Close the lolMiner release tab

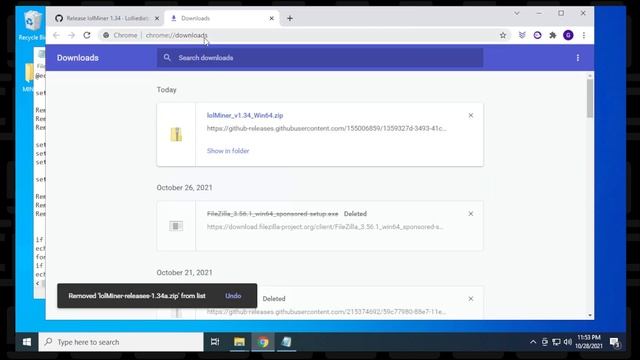pyautogui.click(x=157, y=18)
